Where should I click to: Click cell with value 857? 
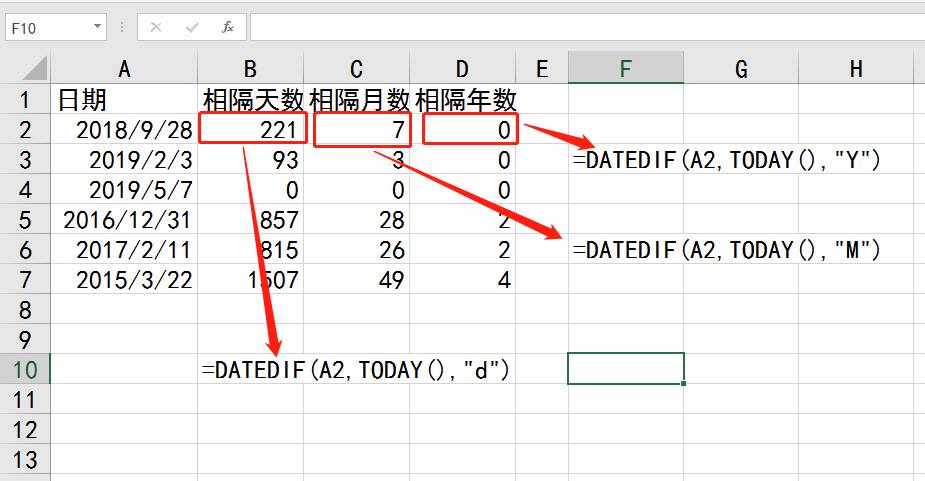pyautogui.click(x=250, y=220)
